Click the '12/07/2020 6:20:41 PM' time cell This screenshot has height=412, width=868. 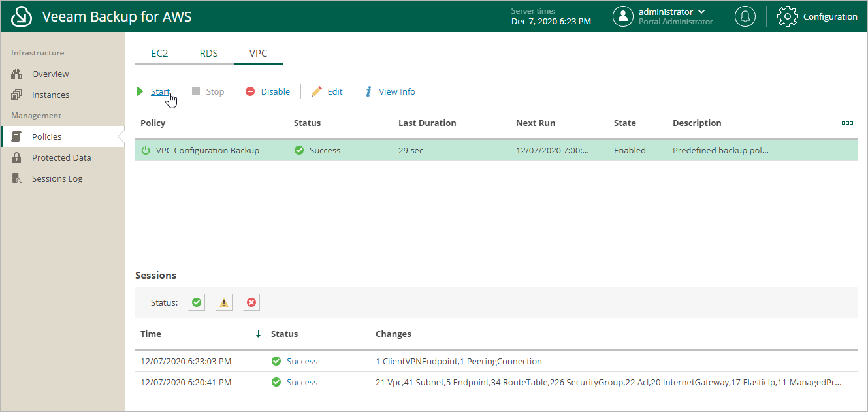click(185, 383)
